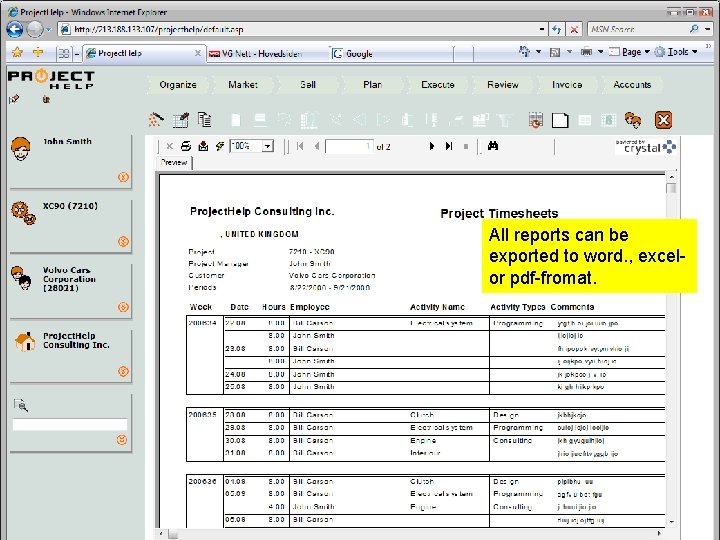The image size is (720, 540).
Task: Click the Favorites Center star icon
Action: click(17, 52)
